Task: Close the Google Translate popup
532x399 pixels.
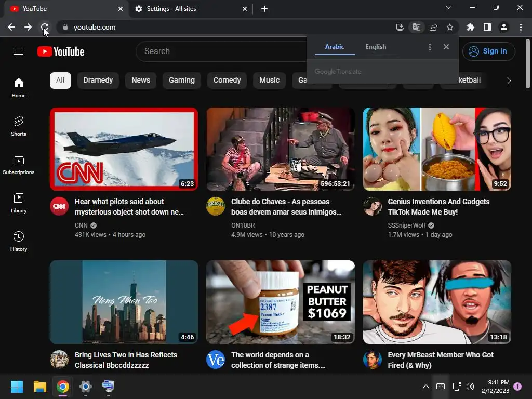Action: pyautogui.click(x=446, y=47)
